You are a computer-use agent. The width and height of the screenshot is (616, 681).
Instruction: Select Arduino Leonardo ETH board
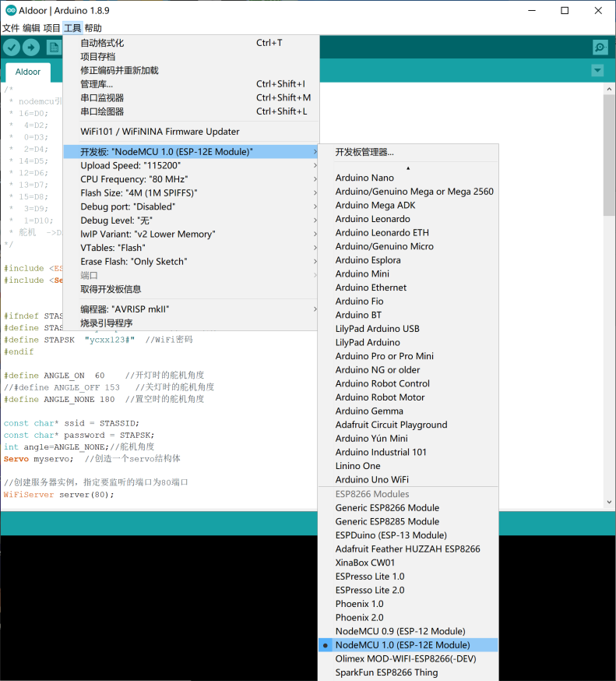click(409, 233)
